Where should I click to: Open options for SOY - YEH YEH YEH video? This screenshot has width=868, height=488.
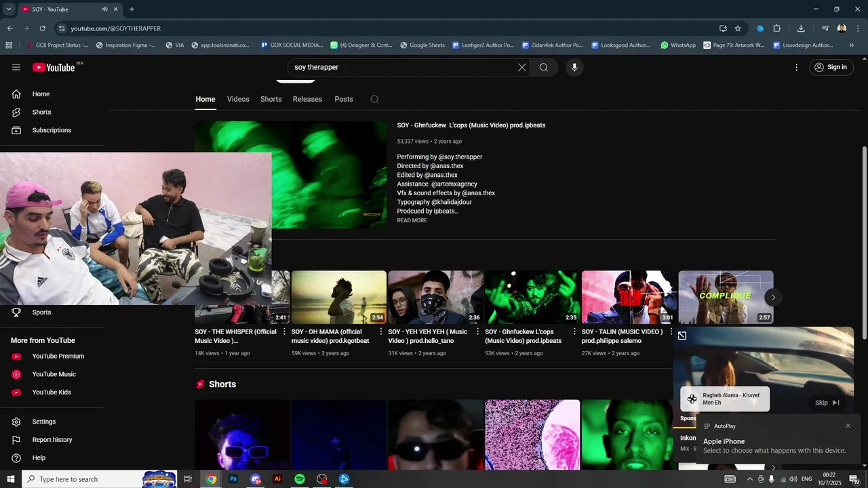[x=478, y=332]
